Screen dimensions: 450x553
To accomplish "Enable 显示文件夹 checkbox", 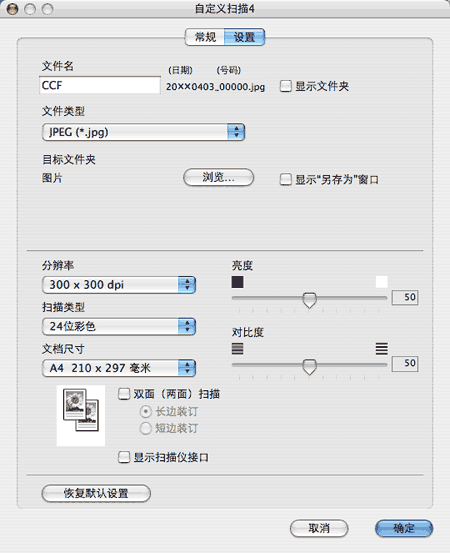I will click(x=285, y=86).
